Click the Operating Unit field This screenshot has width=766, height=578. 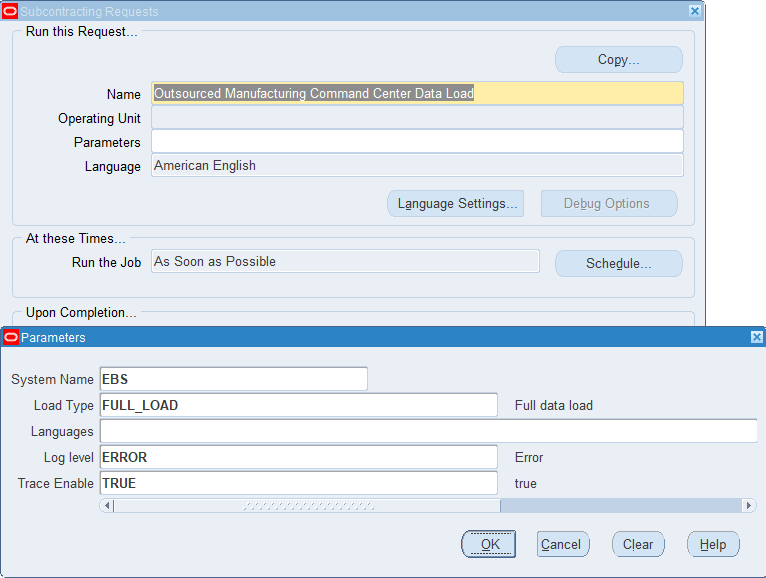(x=417, y=117)
